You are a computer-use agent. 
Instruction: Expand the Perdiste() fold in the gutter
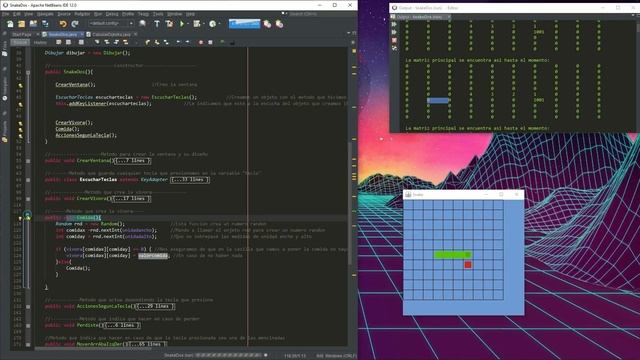click(x=28, y=325)
